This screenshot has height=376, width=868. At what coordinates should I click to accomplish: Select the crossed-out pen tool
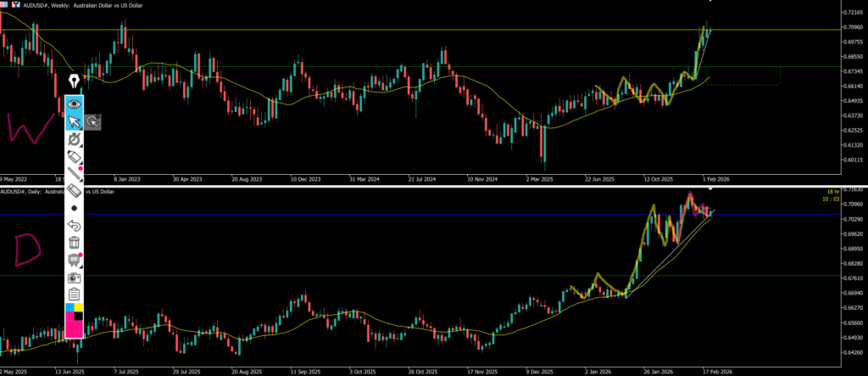[x=75, y=139]
